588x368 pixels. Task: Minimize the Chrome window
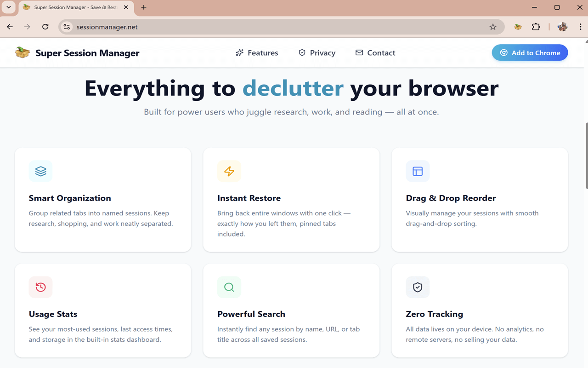click(535, 7)
